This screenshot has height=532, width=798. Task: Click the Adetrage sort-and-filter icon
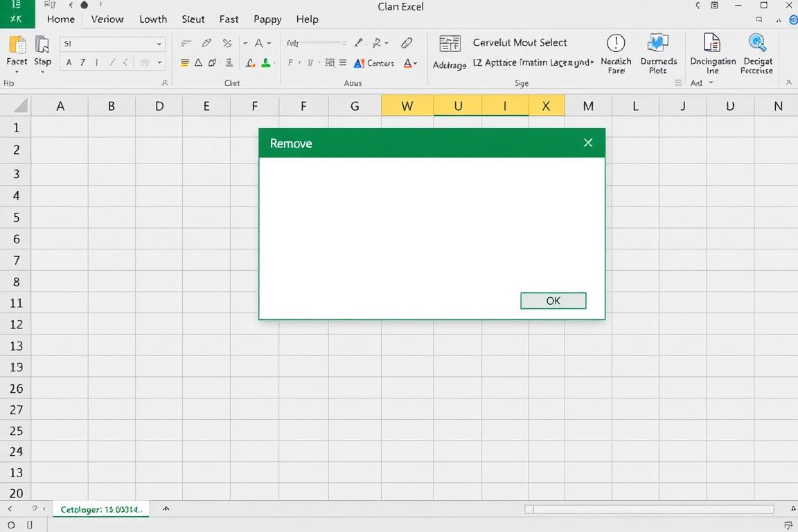[449, 43]
